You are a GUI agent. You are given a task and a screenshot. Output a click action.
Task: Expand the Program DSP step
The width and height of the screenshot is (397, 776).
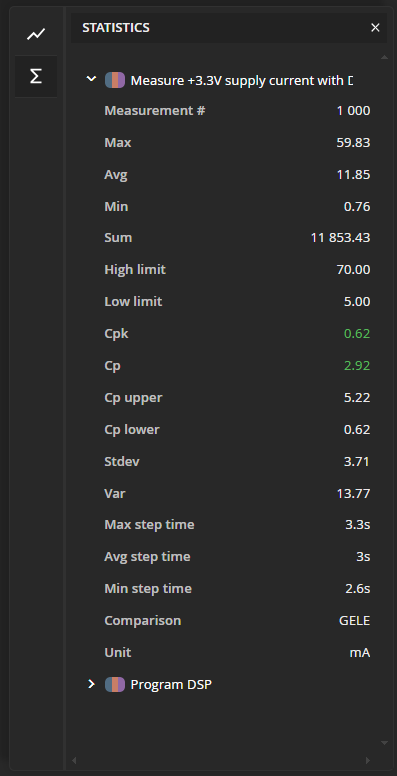click(91, 684)
